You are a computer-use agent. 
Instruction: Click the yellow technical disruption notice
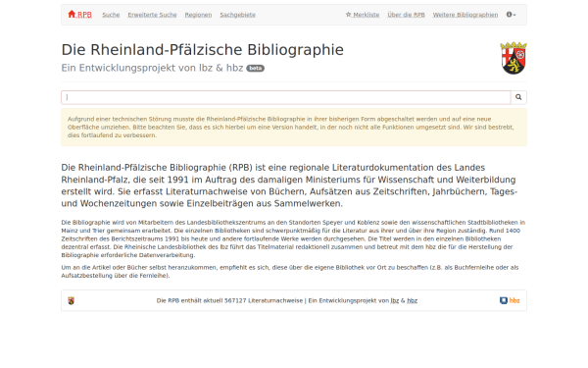(x=294, y=127)
